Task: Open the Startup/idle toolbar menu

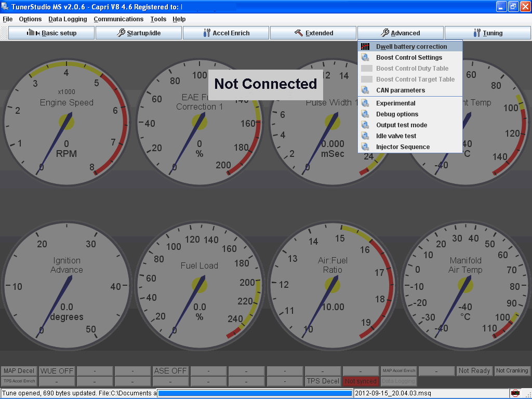Action: pyautogui.click(x=138, y=33)
